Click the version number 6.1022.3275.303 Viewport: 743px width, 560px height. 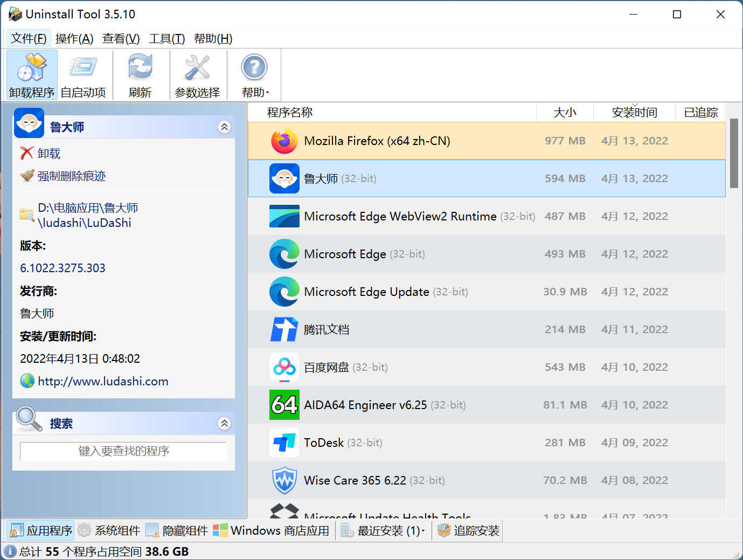(63, 268)
